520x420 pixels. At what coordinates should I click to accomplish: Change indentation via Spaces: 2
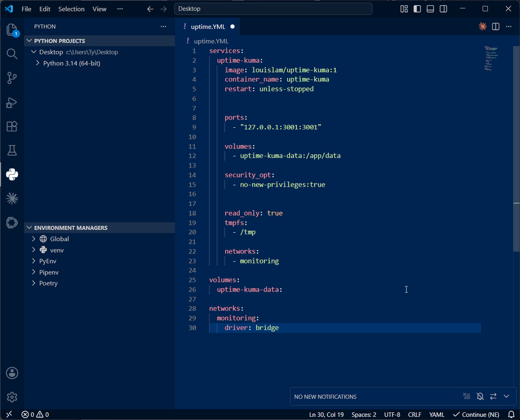tap(364, 414)
